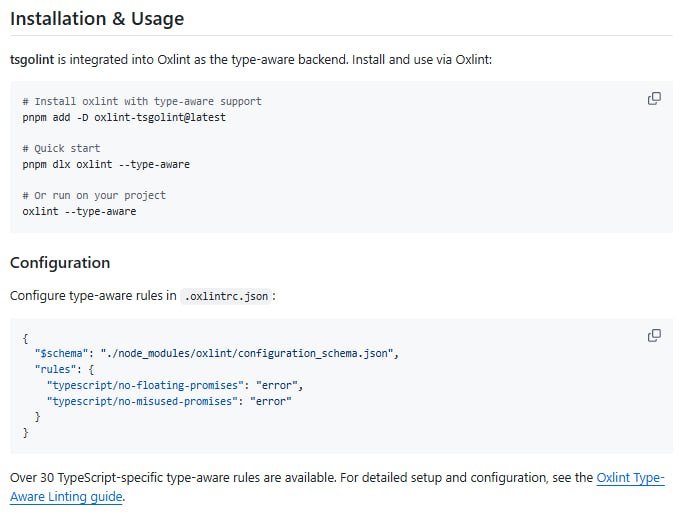Copy the installation commands code block
This screenshot has width=696, height=524.
[654, 98]
